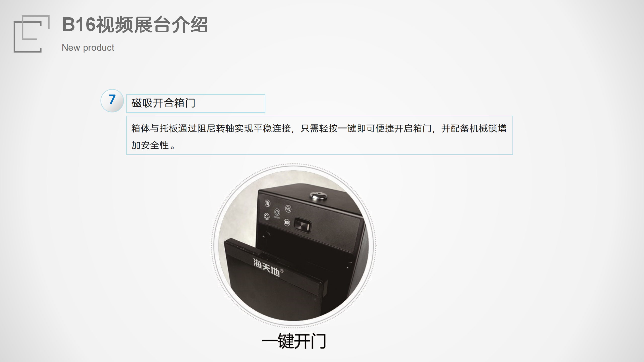Click the camera capture icon on device panel
This screenshot has width=644, height=362.
[x=287, y=222]
